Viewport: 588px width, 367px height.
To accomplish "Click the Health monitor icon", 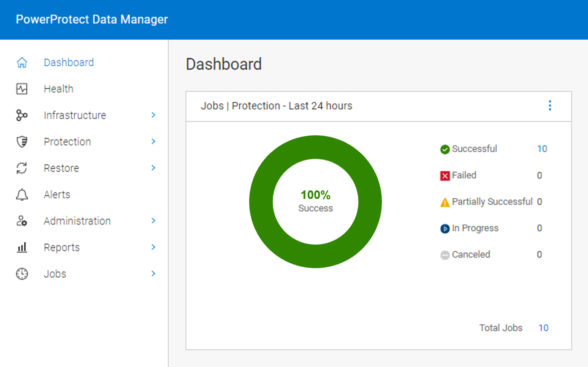I will click(x=22, y=89).
